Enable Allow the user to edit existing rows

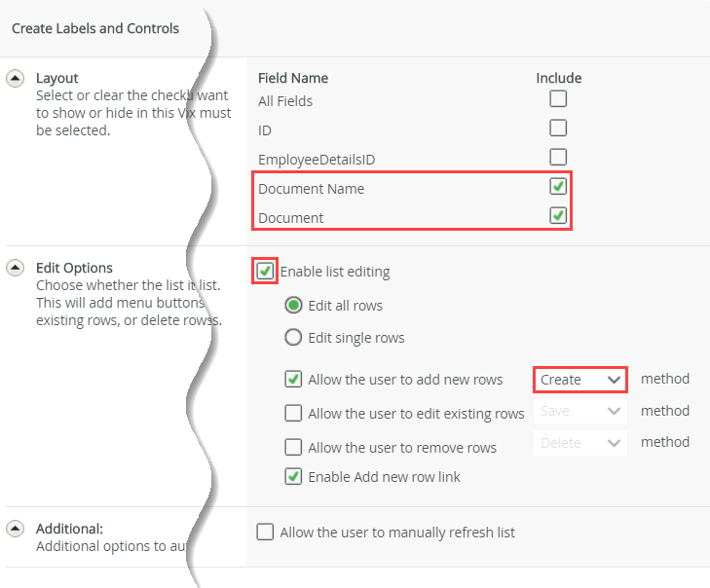[293, 413]
